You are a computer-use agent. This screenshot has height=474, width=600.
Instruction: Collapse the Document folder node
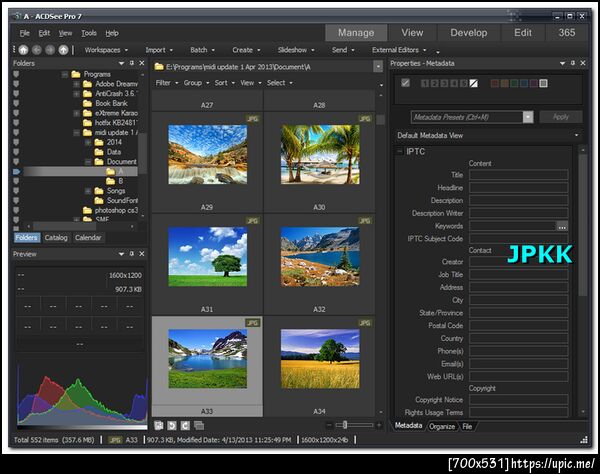tap(88, 162)
